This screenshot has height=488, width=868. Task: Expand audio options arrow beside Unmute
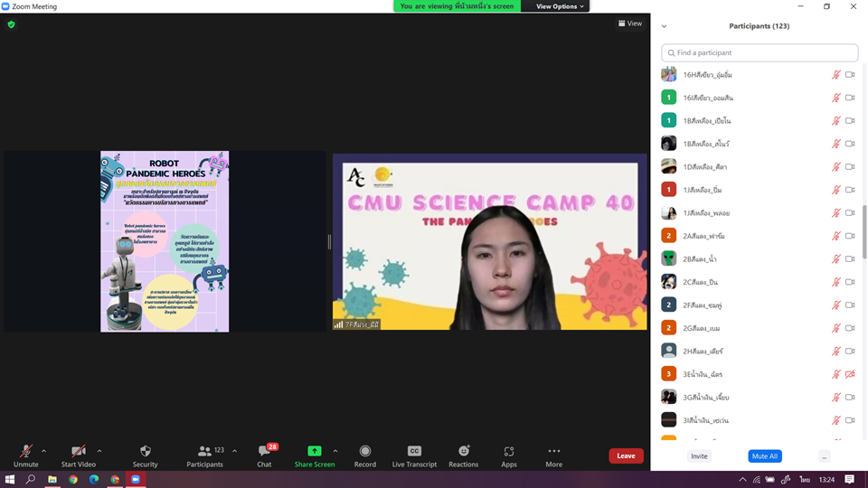pos(43,450)
